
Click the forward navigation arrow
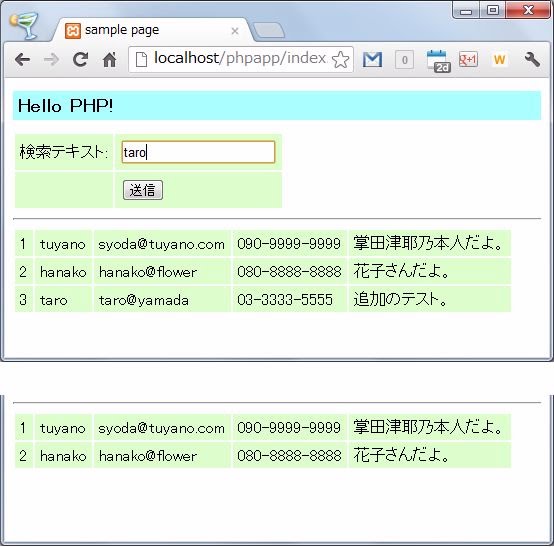tap(52, 59)
